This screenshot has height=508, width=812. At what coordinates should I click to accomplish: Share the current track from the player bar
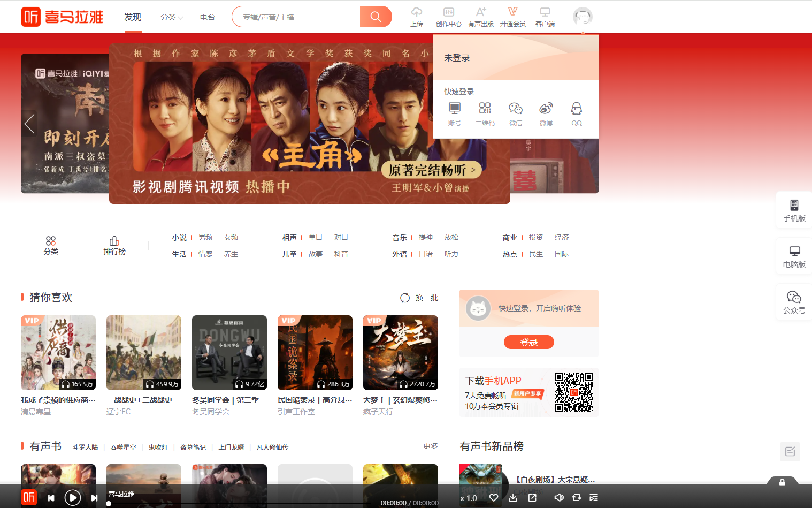coord(532,498)
